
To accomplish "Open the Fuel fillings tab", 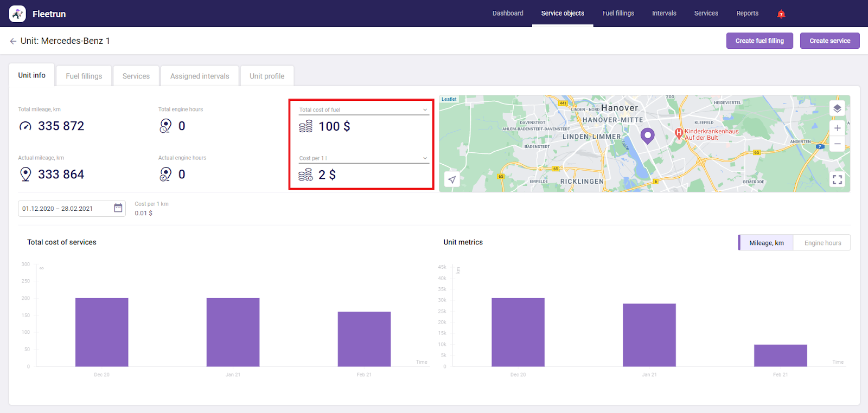I will pos(84,76).
